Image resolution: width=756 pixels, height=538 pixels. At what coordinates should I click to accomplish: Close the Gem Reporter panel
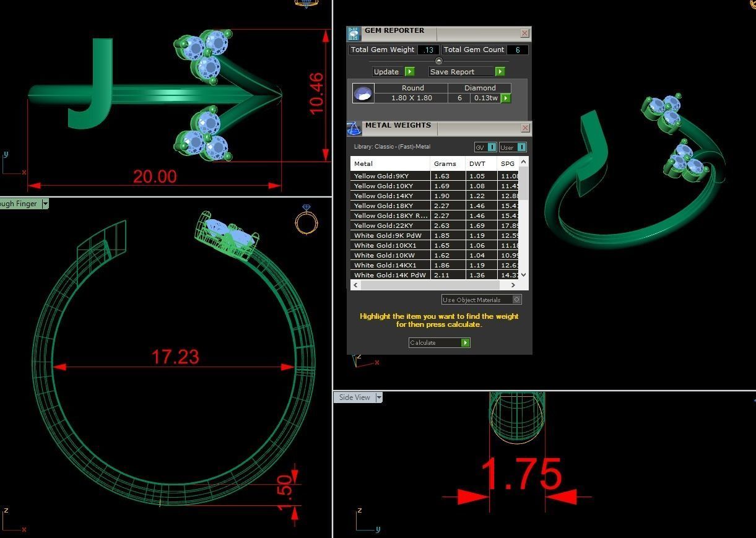[524, 33]
